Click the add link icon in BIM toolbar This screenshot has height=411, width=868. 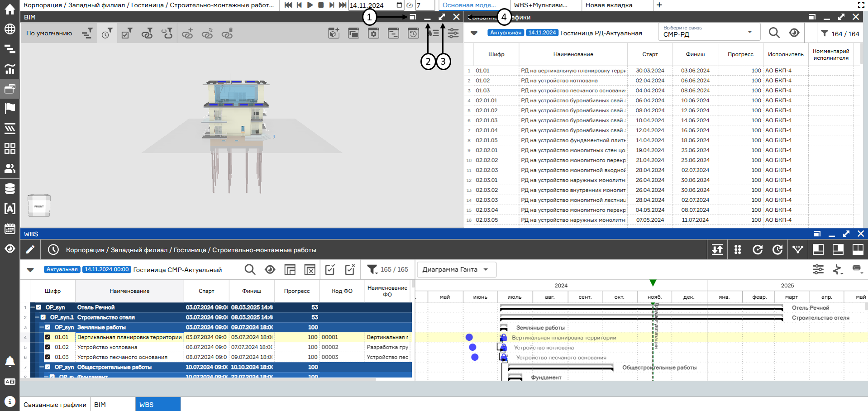click(x=187, y=33)
